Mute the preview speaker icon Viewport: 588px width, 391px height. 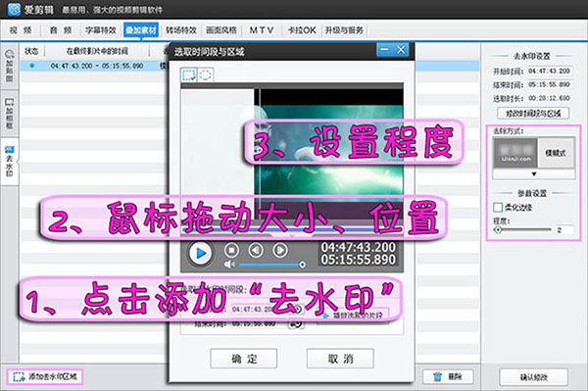click(x=229, y=265)
